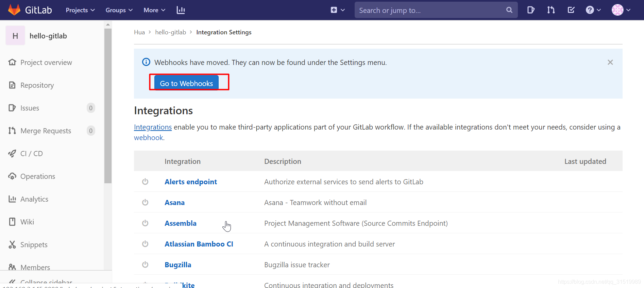Open the instance analytics chart icon

click(181, 10)
